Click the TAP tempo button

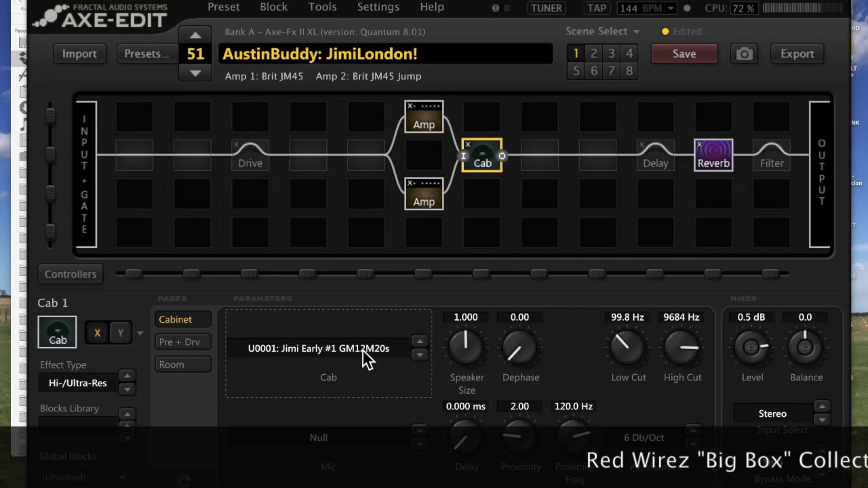(597, 8)
